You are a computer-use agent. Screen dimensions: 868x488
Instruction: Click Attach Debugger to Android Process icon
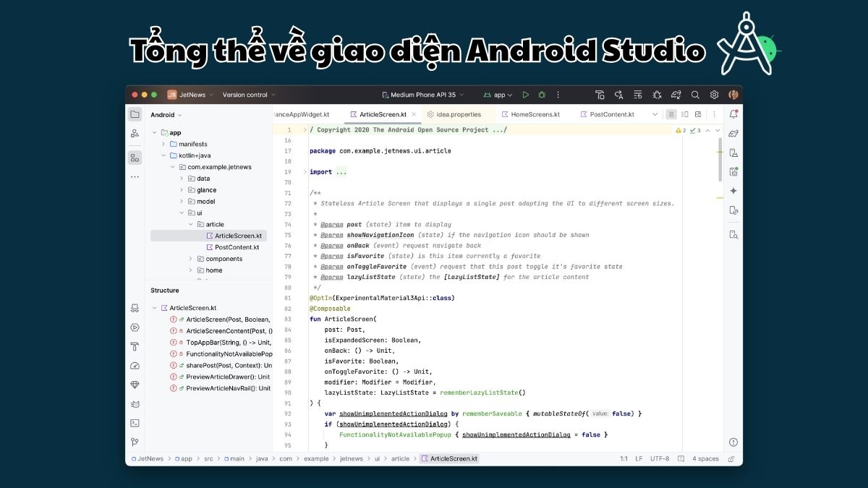pyautogui.click(x=657, y=95)
